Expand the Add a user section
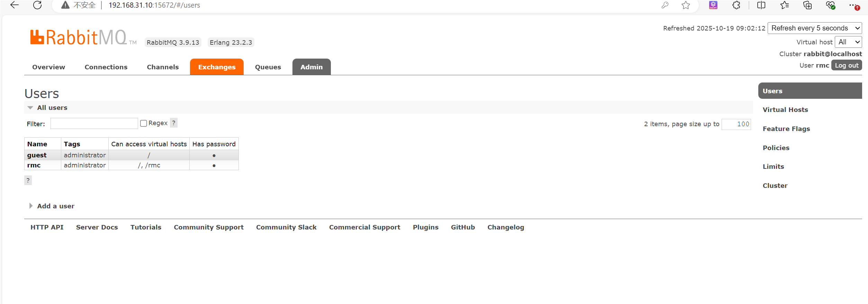 55,206
